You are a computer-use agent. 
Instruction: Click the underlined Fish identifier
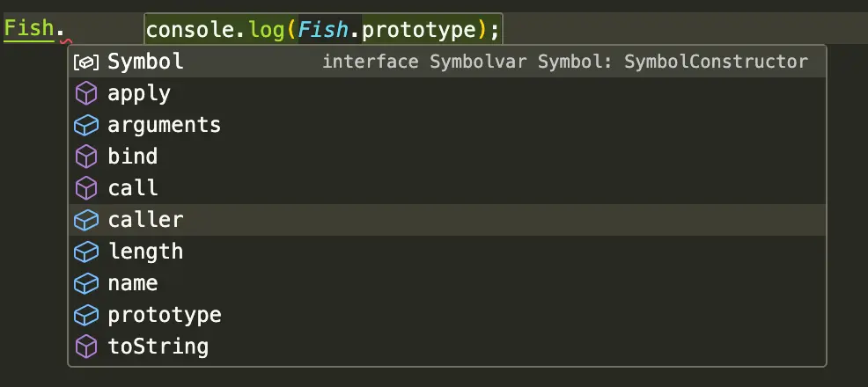[x=28, y=28]
